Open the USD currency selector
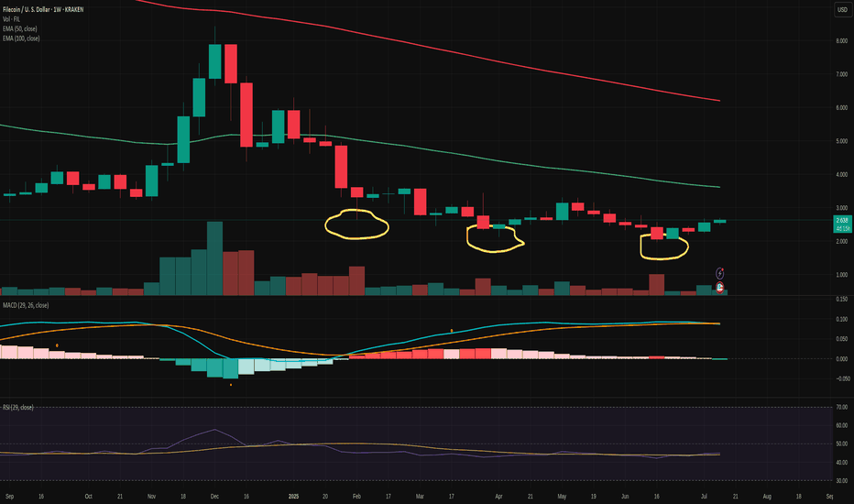854x504 pixels. click(842, 10)
